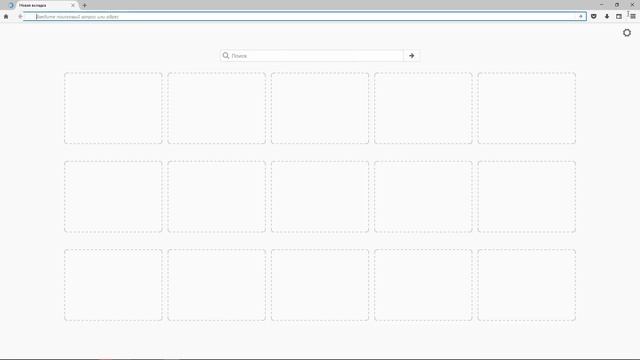The width and height of the screenshot is (640, 360).
Task: Close the "Новая вкладка" tab
Action: (73, 6)
